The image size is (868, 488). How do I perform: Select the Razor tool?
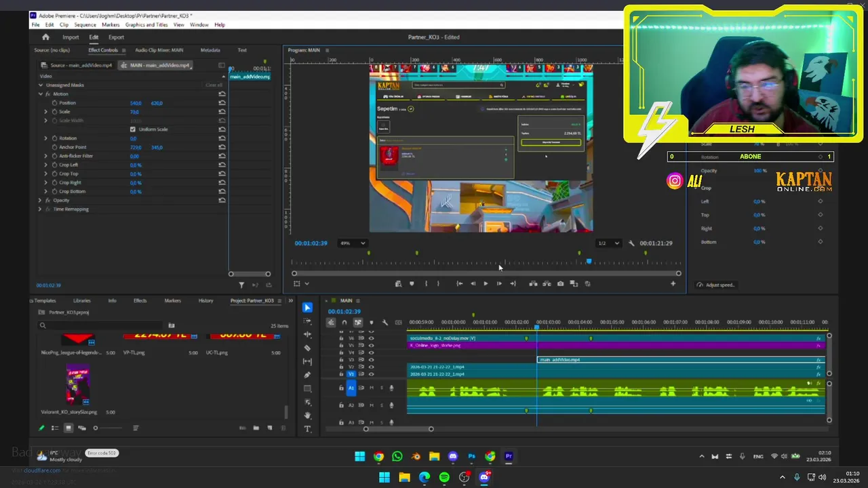307,348
